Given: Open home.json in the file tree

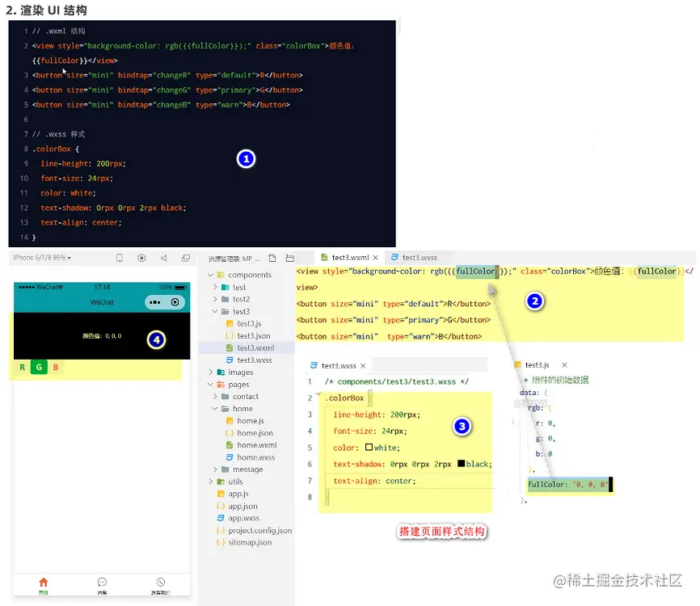Looking at the screenshot, I should 255,433.
